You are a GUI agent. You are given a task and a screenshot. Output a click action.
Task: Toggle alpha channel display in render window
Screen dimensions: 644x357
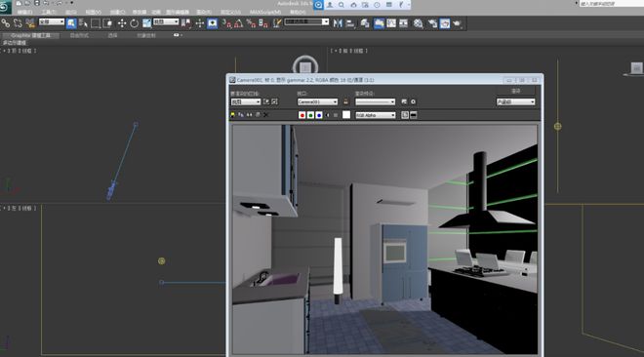[327, 115]
